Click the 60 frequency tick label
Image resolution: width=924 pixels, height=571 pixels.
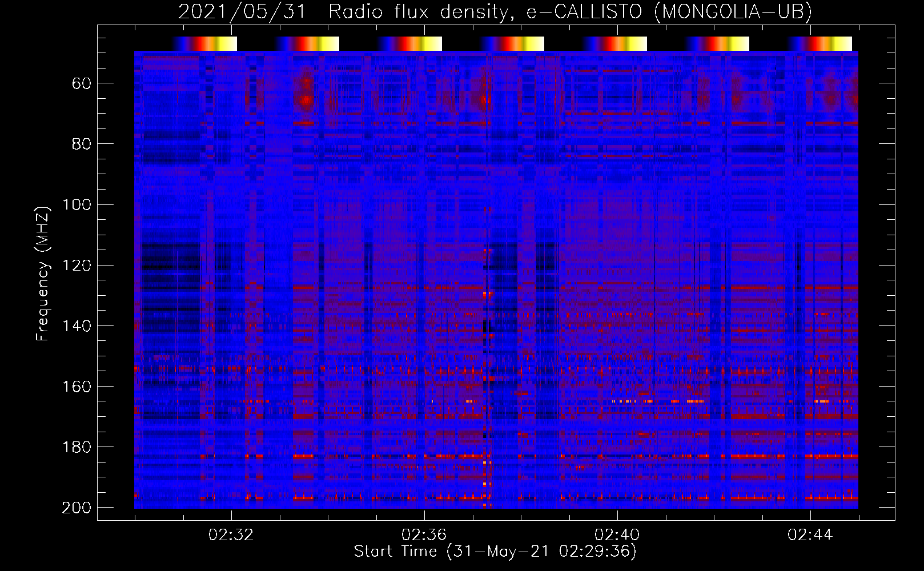pyautogui.click(x=82, y=83)
